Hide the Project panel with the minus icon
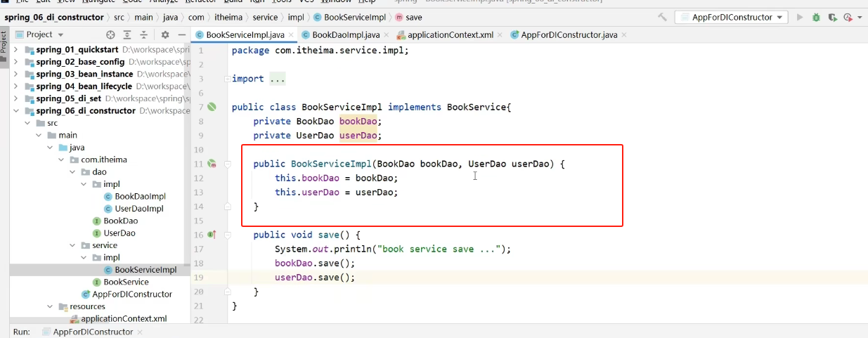The width and height of the screenshot is (868, 338). 182,34
